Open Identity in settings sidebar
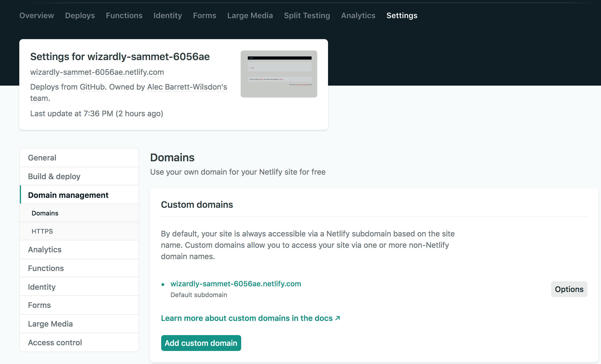 [79, 287]
